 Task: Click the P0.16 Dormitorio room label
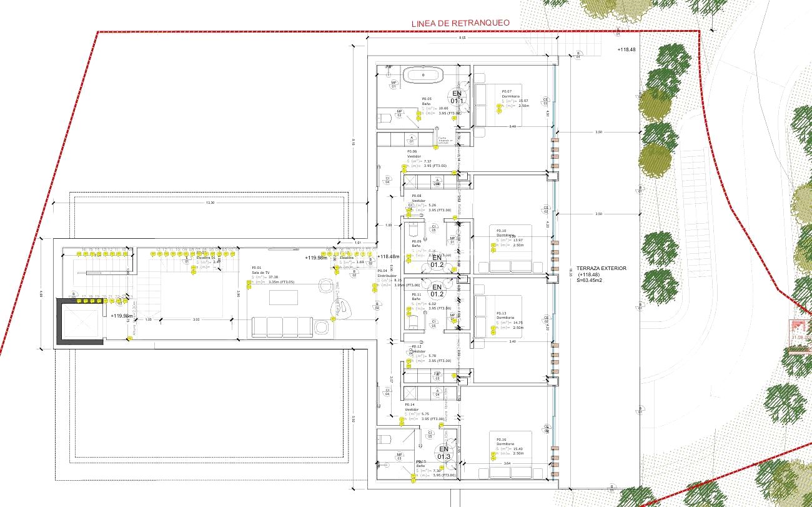(x=506, y=441)
